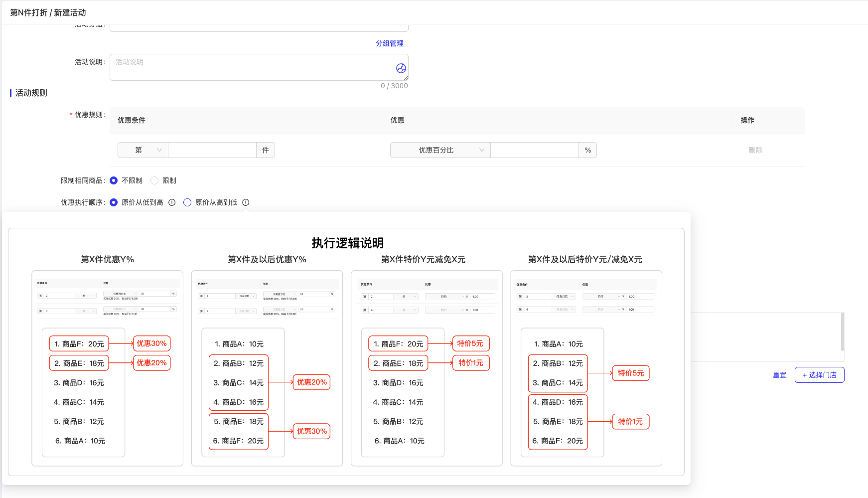Screen dimensions: 868x498
Task: Open the 第 condition dropdown
Action: [143, 150]
